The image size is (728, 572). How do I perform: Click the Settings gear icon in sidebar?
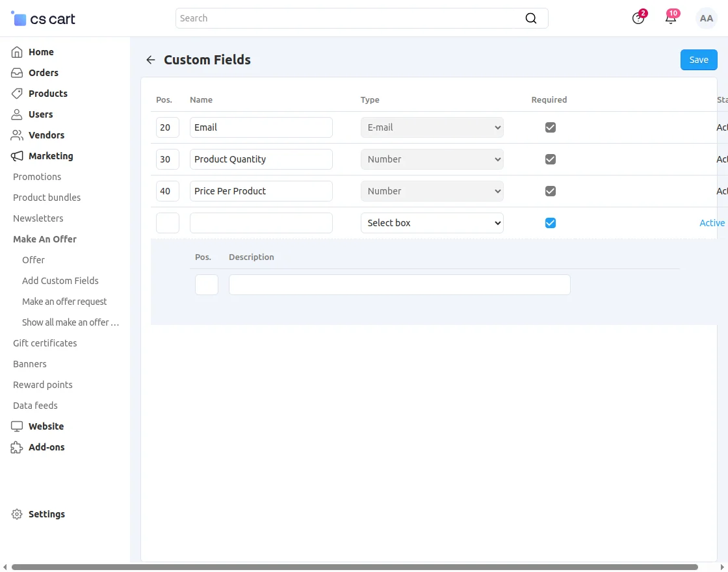point(17,514)
